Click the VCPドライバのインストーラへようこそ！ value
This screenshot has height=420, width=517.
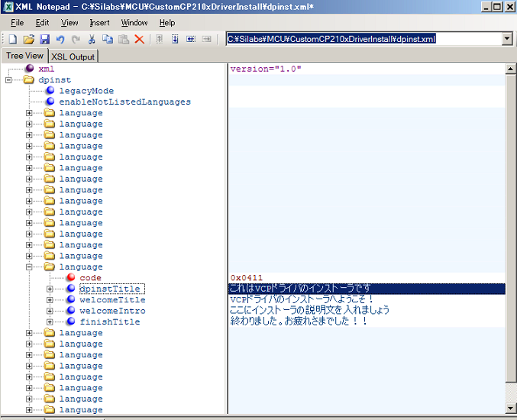click(302, 299)
